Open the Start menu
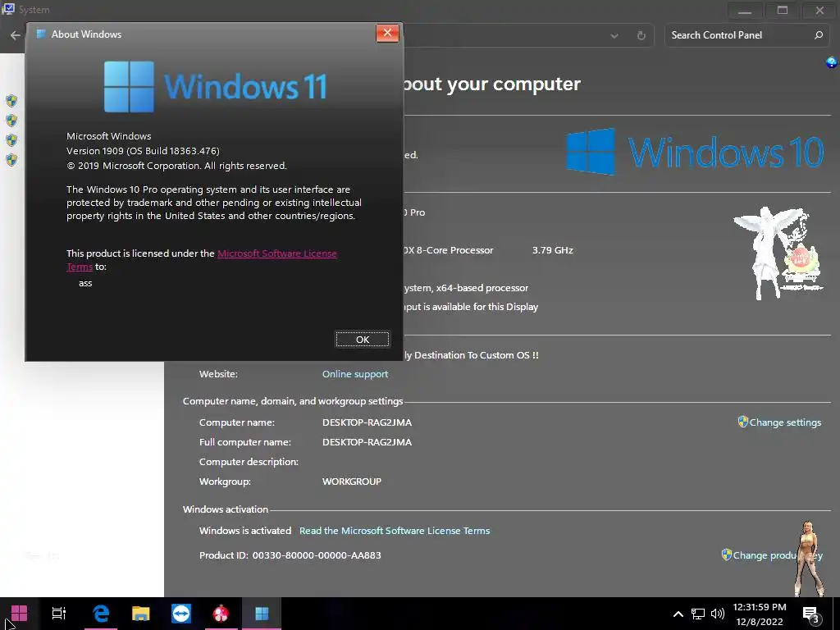The width and height of the screenshot is (840, 630). (20, 614)
